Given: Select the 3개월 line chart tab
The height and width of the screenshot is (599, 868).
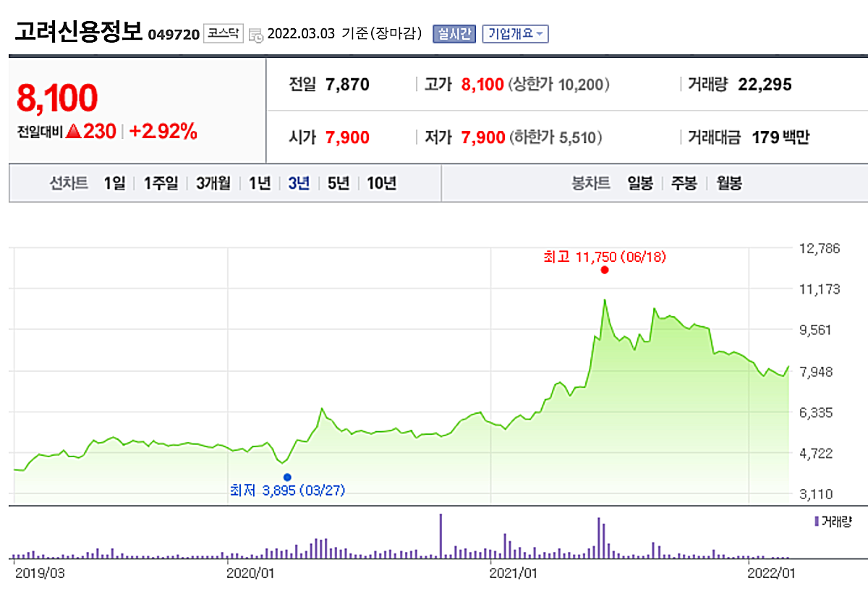Looking at the screenshot, I should tap(213, 183).
